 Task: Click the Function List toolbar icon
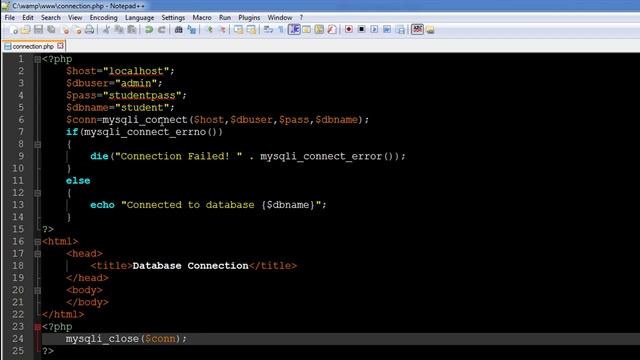(332, 29)
